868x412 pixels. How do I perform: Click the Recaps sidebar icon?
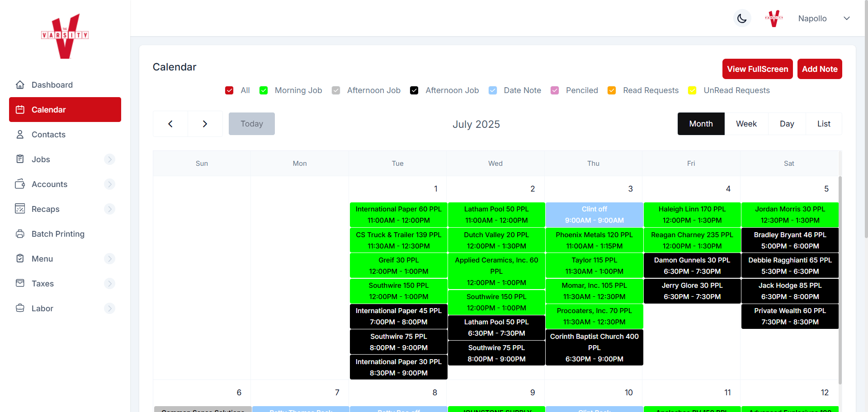click(x=20, y=209)
